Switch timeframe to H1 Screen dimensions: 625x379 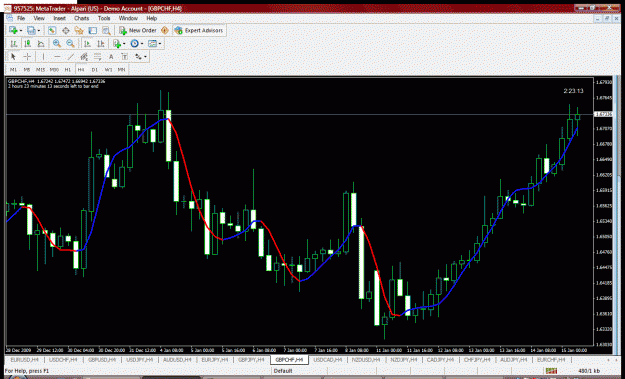tap(68, 69)
